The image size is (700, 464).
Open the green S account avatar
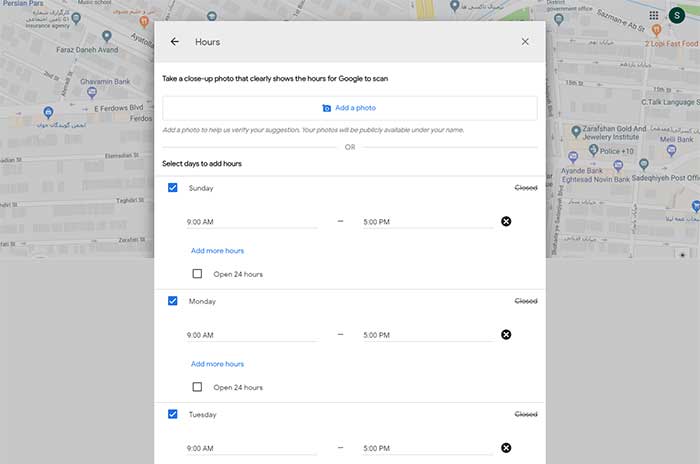[677, 16]
